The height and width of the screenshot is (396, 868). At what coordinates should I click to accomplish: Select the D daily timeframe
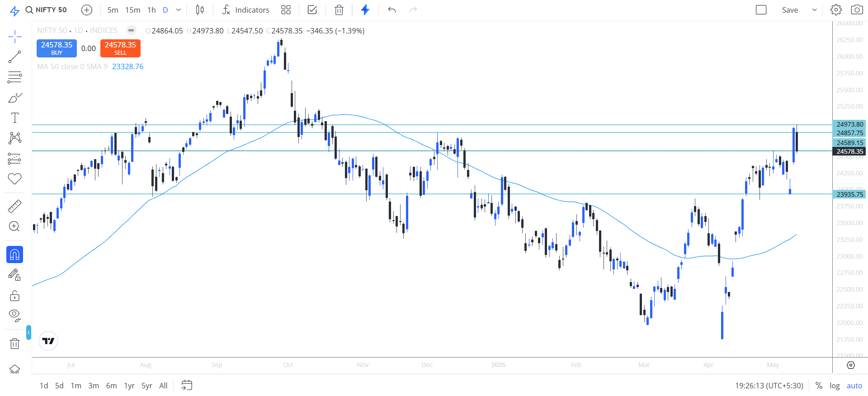click(165, 10)
